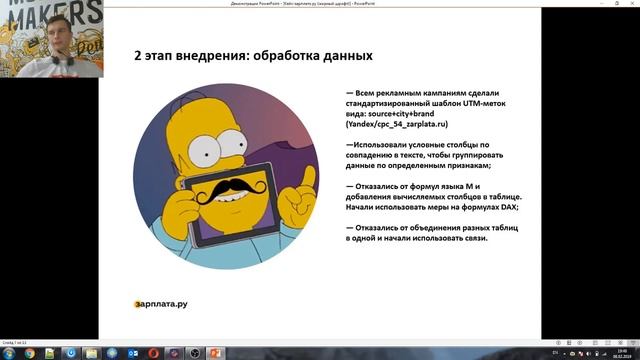Screen dimensions: 640x360
Task: Start Slide Show from status bar
Action: 633,343
